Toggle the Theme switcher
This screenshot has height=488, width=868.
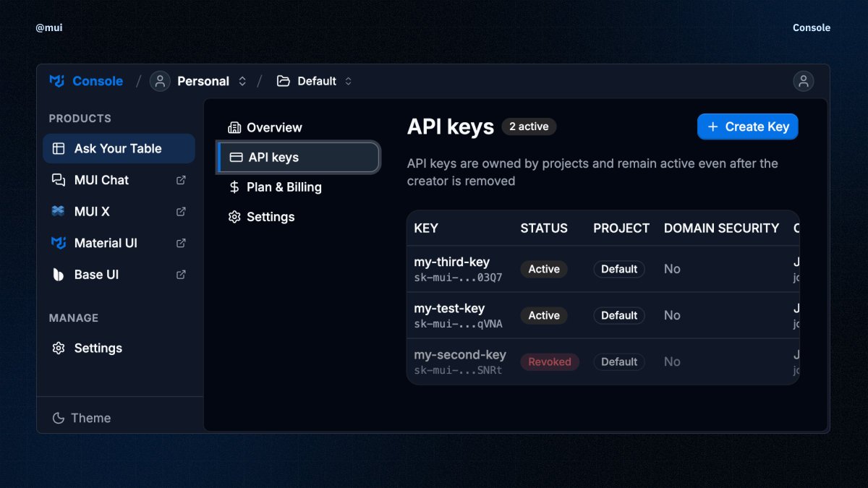(x=82, y=418)
